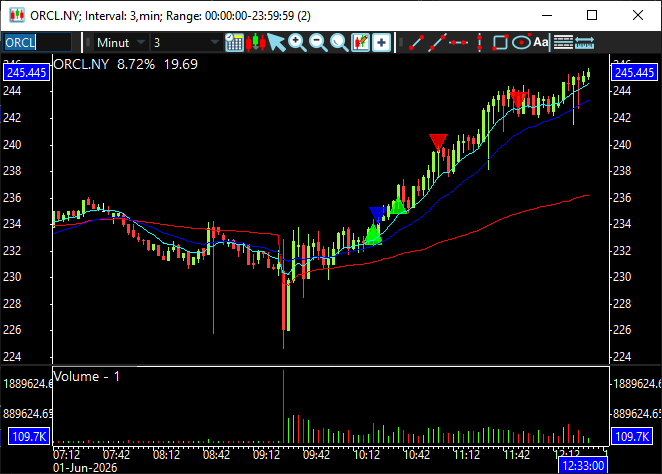The height and width of the screenshot is (474, 662).
Task: Click the ORCL symbol input field
Action: point(37,43)
